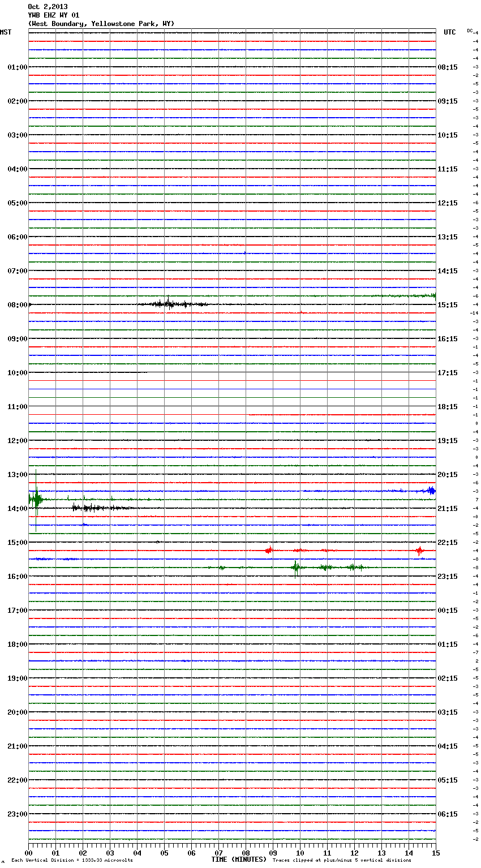
Task: Select the 02:00 MST time label
Action: (18, 101)
